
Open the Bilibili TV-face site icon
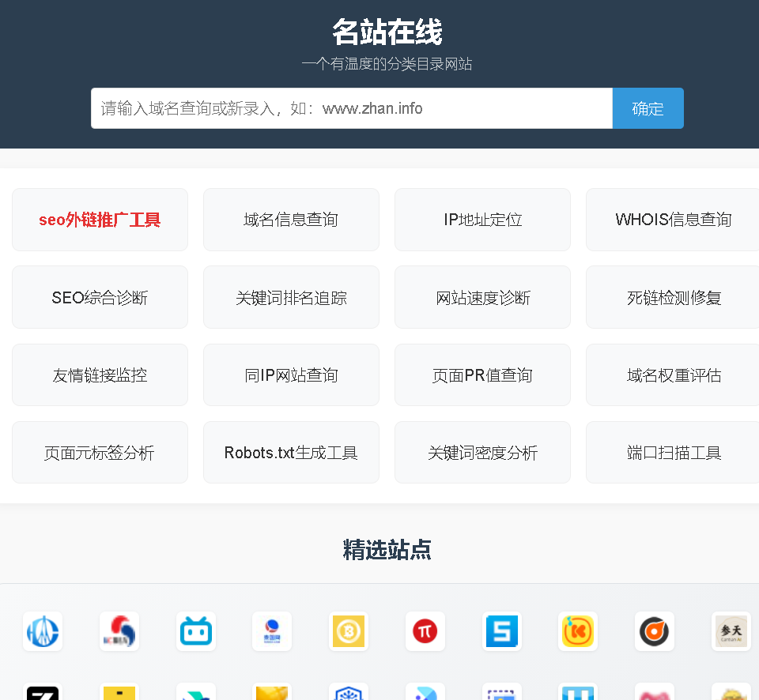[196, 631]
